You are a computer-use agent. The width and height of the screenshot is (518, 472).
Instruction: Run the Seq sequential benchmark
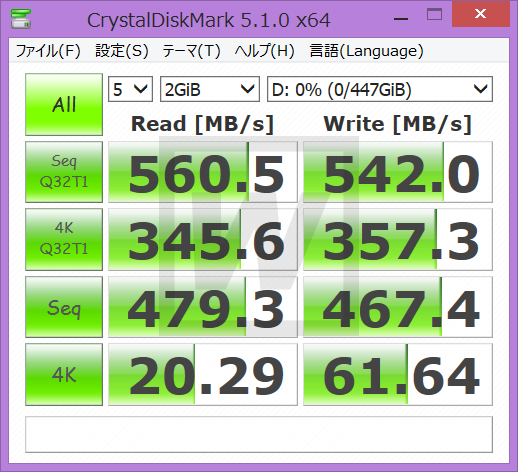[x=64, y=307]
